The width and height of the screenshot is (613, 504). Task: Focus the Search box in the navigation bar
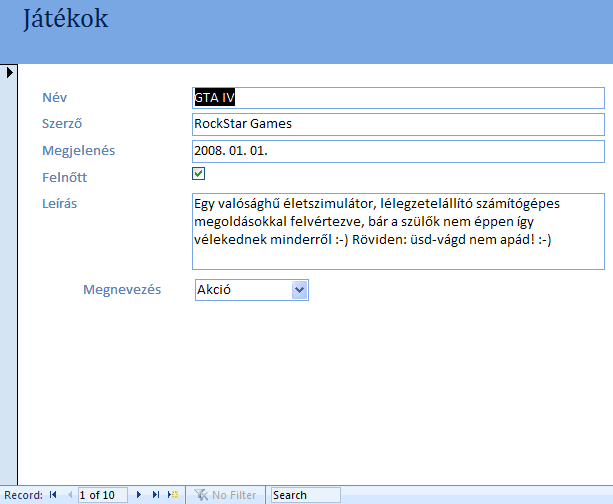pos(305,495)
